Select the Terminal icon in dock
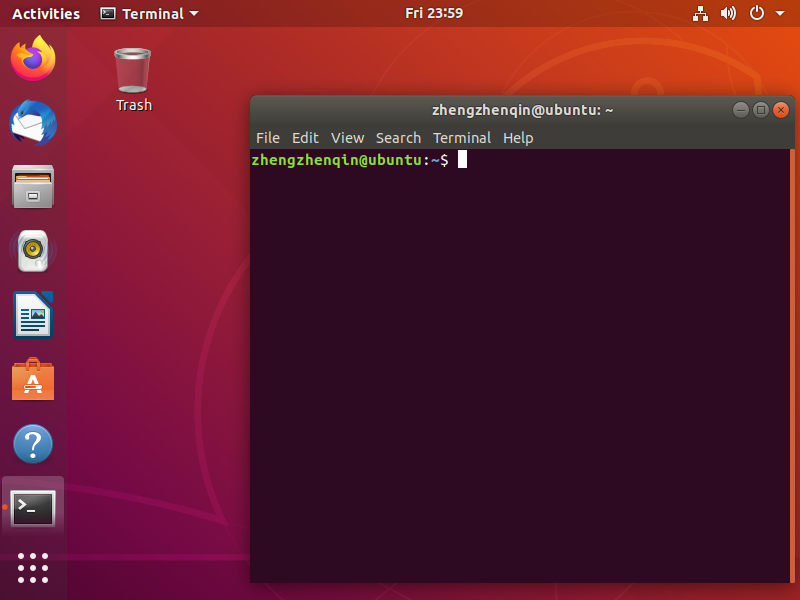 tap(33, 508)
